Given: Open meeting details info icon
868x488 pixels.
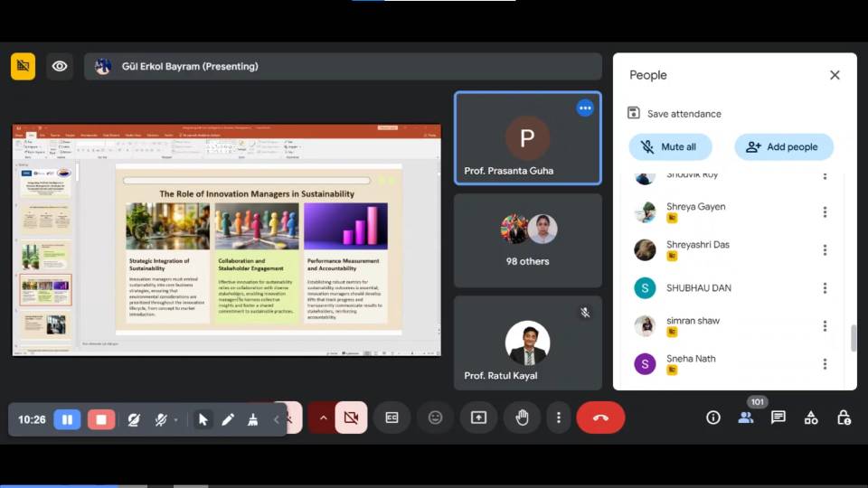Looking at the screenshot, I should pyautogui.click(x=713, y=418).
